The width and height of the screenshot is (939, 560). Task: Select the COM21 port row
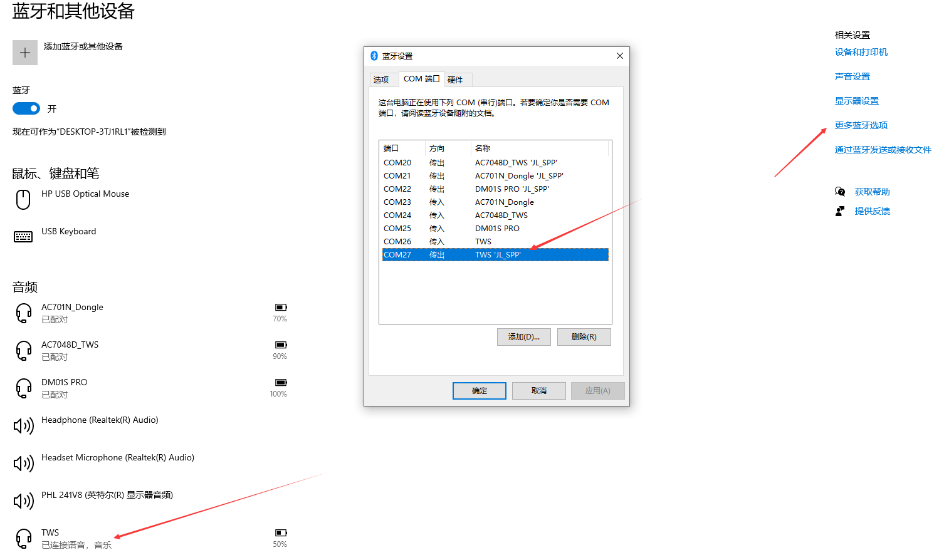[495, 176]
